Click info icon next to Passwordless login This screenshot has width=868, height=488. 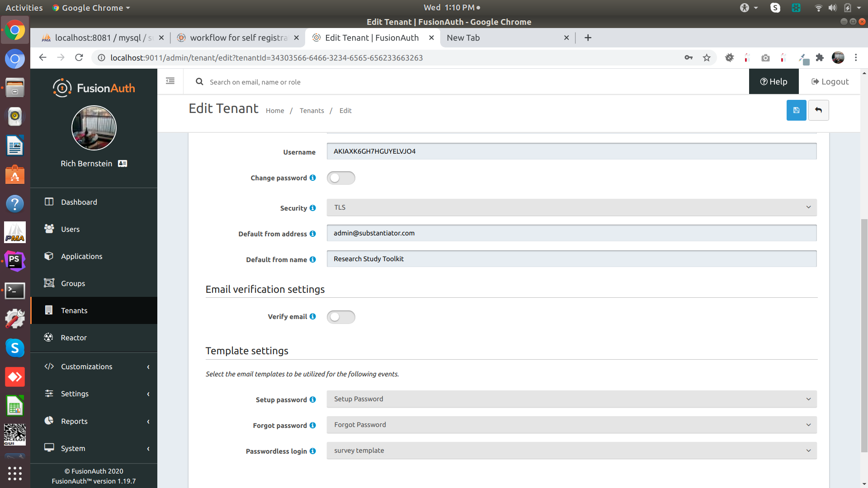click(x=312, y=451)
